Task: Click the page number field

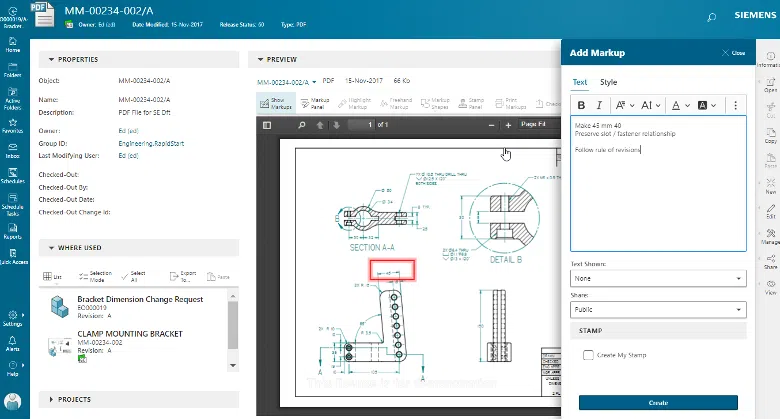Action: 362,125
